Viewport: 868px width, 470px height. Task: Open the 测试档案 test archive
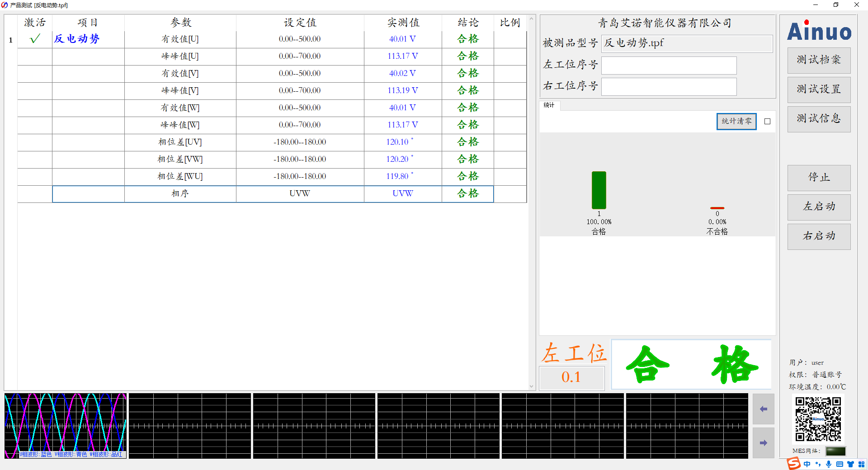[x=819, y=60]
